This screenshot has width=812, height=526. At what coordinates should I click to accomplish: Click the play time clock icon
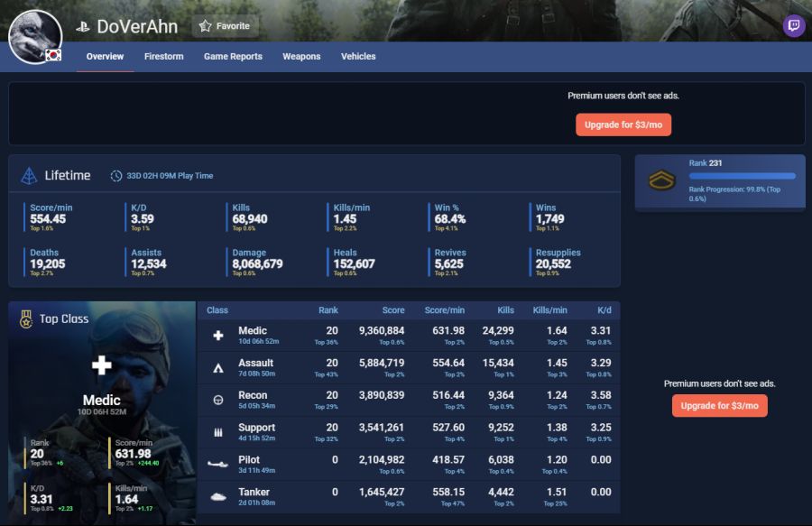point(116,176)
